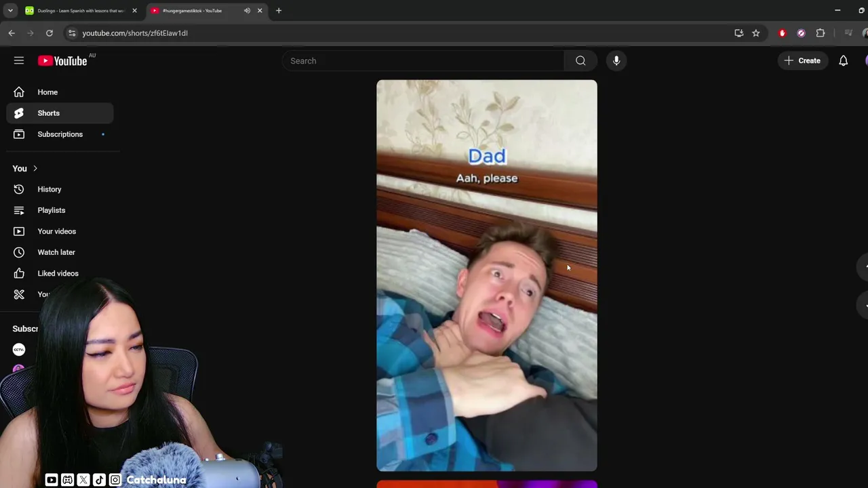Expand the You section chevron
This screenshot has height=488, width=868.
tap(35, 168)
